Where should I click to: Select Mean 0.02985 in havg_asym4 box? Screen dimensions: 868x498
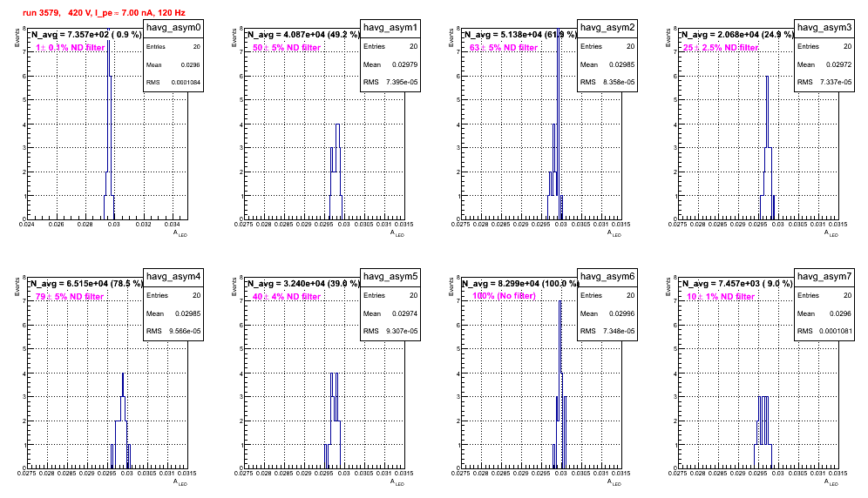point(188,313)
